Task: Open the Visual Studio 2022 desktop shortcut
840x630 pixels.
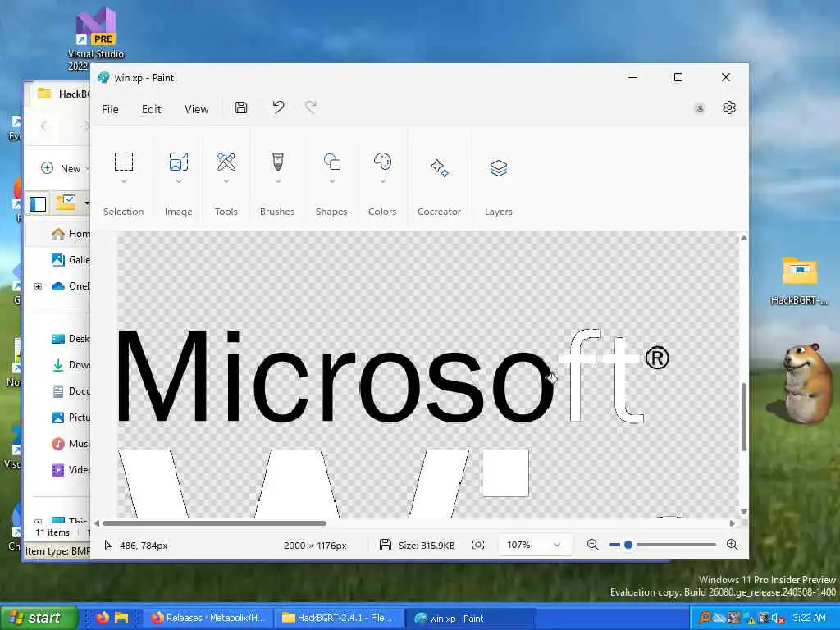Action: point(95,39)
